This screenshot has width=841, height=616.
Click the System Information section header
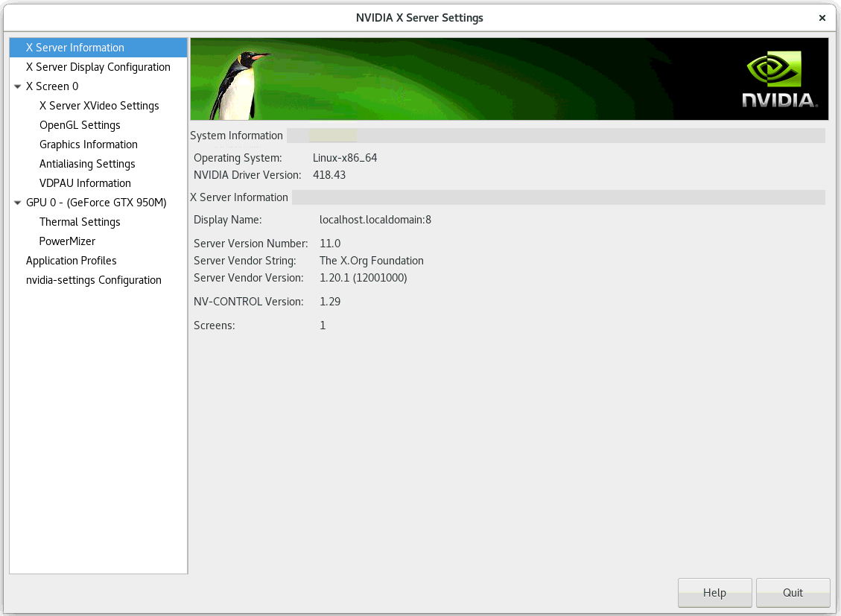pyautogui.click(x=237, y=136)
